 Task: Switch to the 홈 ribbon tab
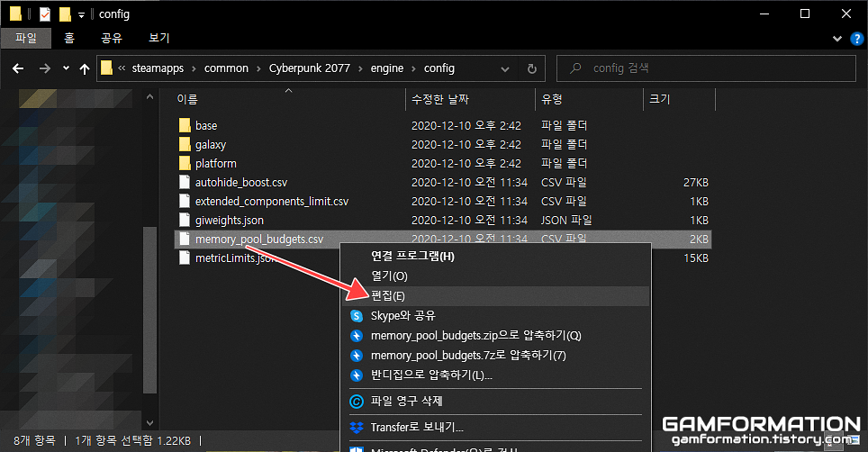[x=69, y=38]
